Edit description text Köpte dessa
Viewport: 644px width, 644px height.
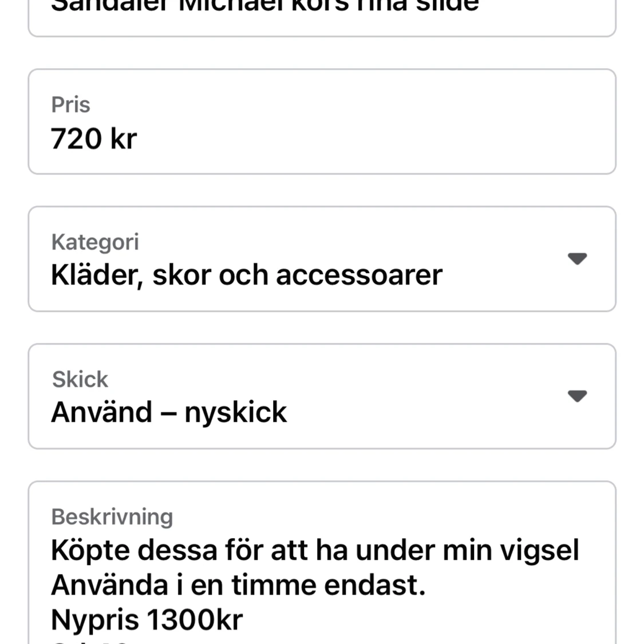pos(315,550)
